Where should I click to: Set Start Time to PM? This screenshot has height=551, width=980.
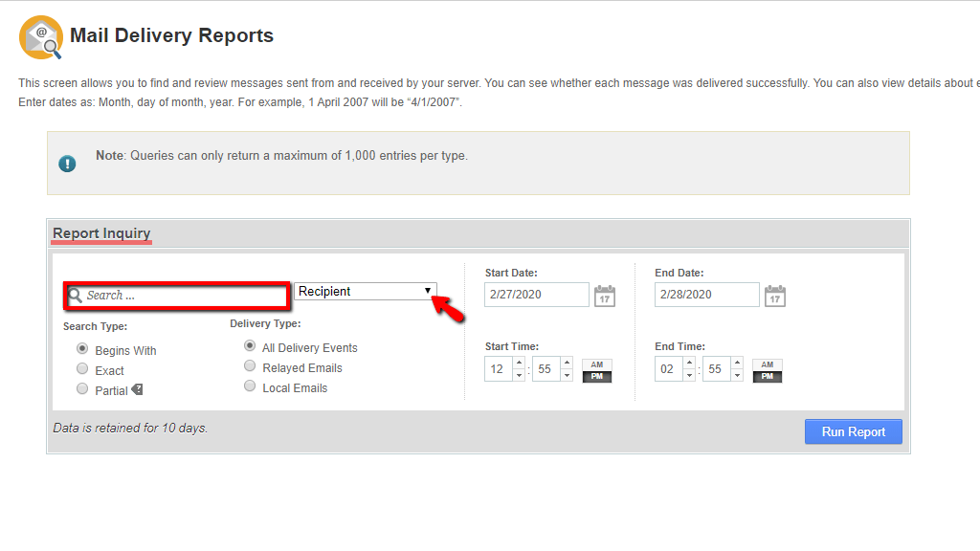click(x=597, y=376)
